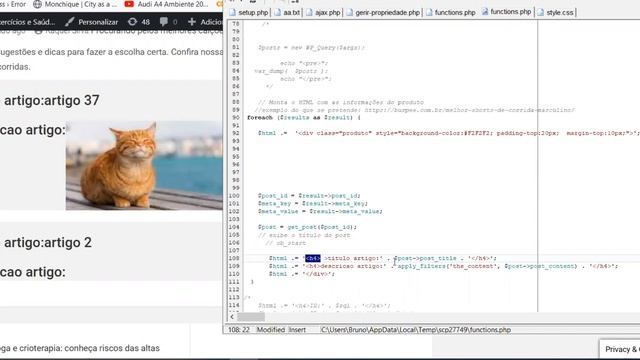Open the 48 pending updates icon
The width and height of the screenshot is (640, 360).
coord(139,22)
